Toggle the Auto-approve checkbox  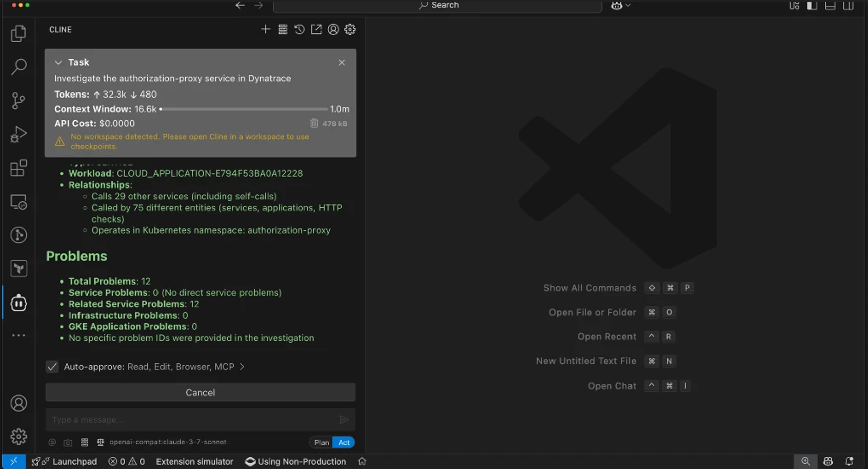[x=52, y=367]
